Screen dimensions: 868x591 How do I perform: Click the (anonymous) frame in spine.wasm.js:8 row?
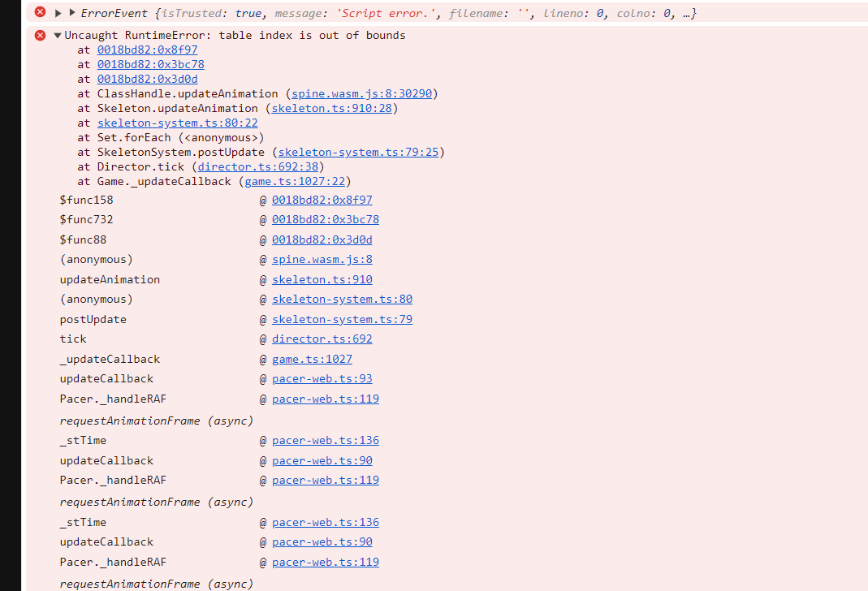coord(97,260)
